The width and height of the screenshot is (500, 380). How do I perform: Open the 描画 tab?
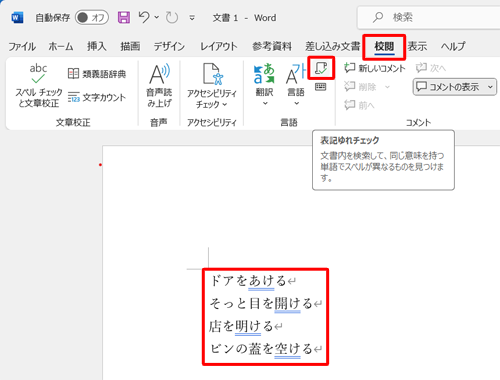[130, 46]
